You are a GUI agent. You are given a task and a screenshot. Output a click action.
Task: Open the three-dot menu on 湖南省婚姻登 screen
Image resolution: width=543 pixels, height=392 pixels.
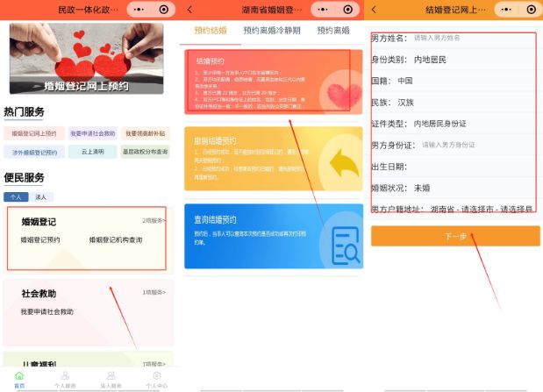(323, 10)
